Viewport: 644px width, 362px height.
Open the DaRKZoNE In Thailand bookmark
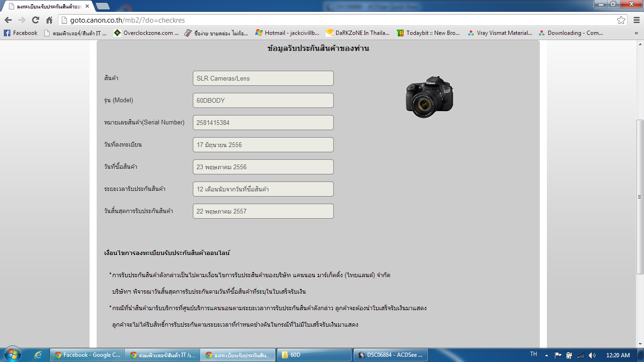pyautogui.click(x=358, y=33)
